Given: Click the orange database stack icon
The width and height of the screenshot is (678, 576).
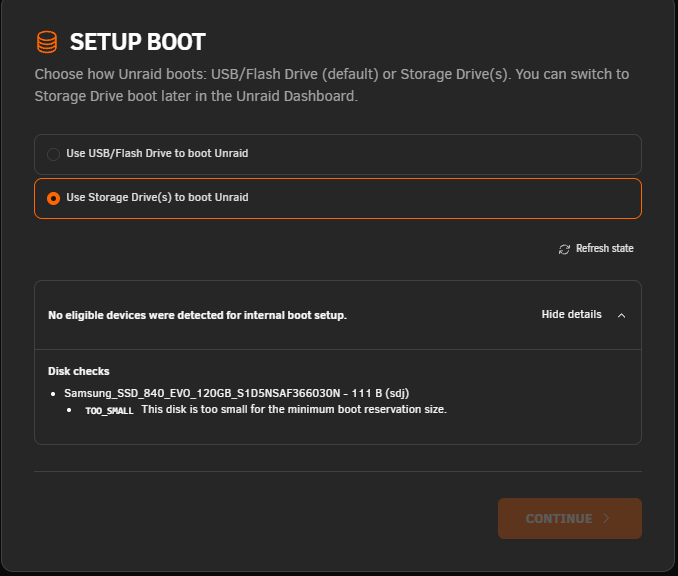Looking at the screenshot, I should click(47, 42).
